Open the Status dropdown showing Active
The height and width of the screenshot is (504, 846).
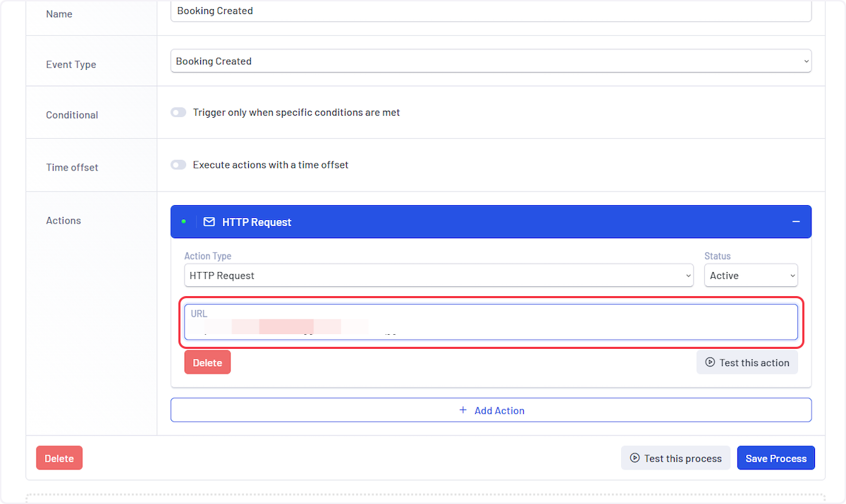[x=751, y=276]
